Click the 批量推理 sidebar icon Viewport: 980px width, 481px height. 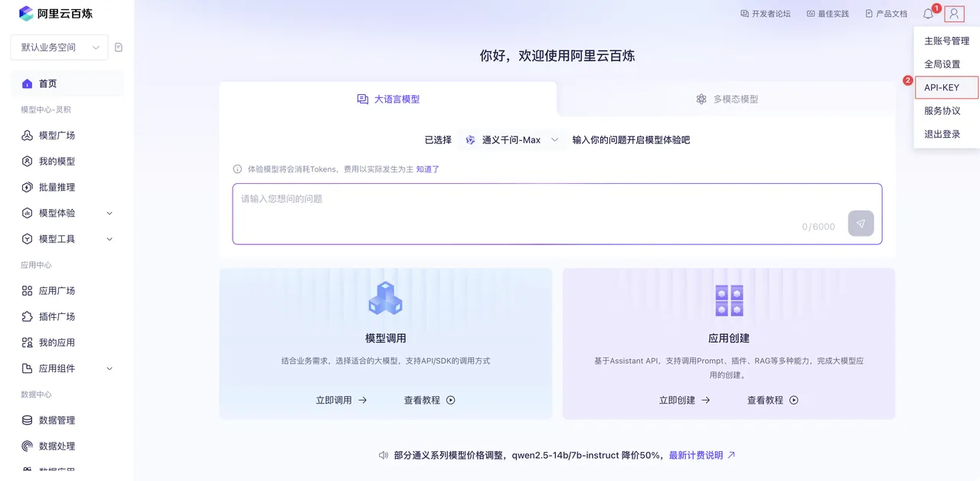pyautogui.click(x=27, y=188)
